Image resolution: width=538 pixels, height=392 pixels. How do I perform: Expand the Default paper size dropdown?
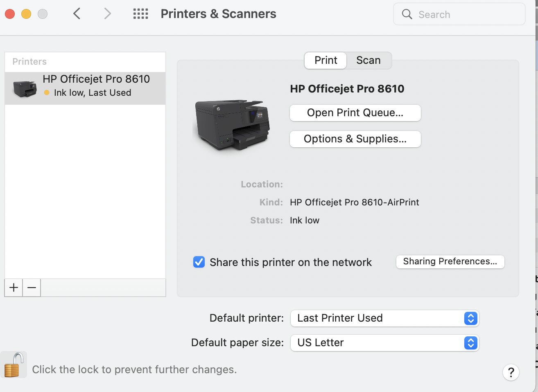pyautogui.click(x=384, y=343)
